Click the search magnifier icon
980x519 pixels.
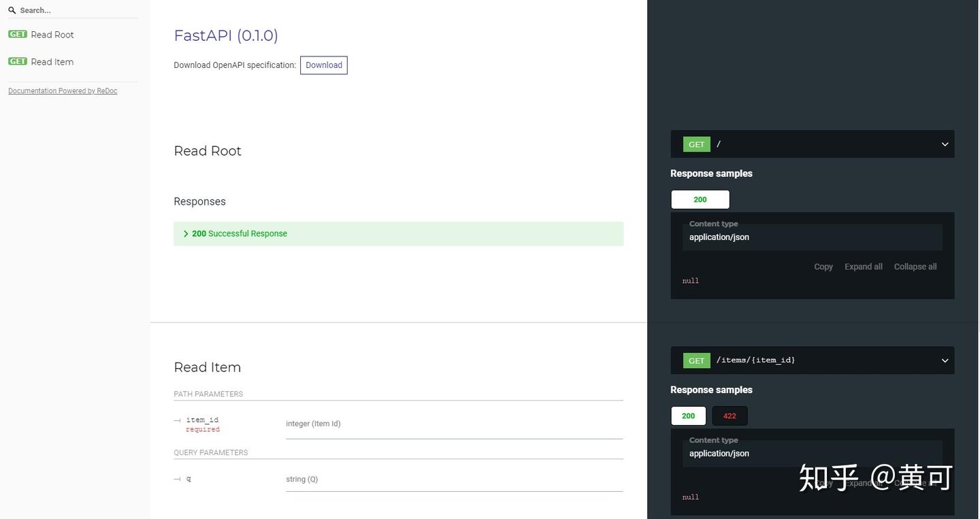pyautogui.click(x=12, y=10)
